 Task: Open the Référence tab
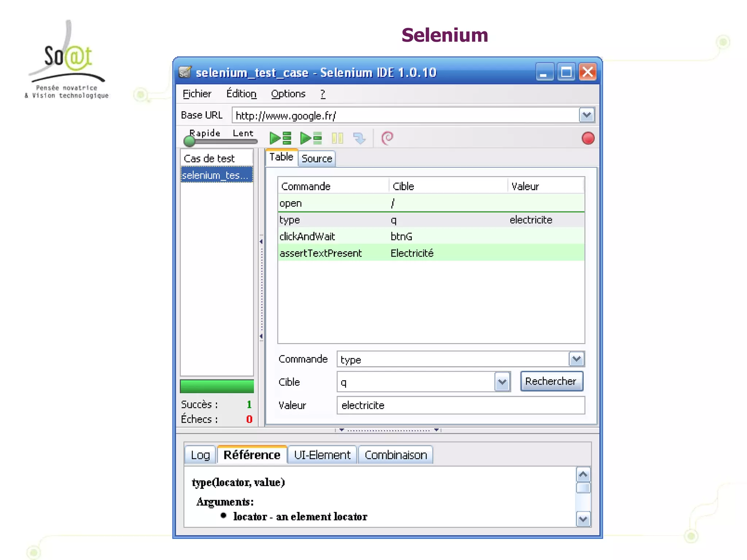(x=252, y=455)
